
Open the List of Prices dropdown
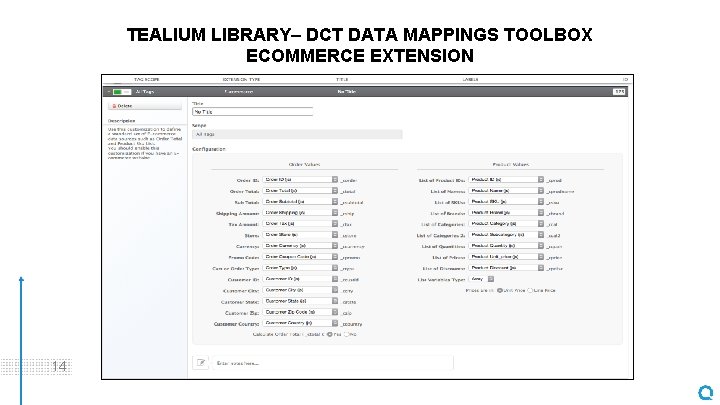[506, 257]
